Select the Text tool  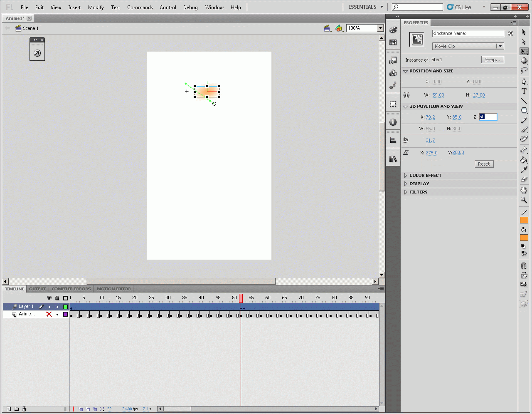(x=524, y=91)
